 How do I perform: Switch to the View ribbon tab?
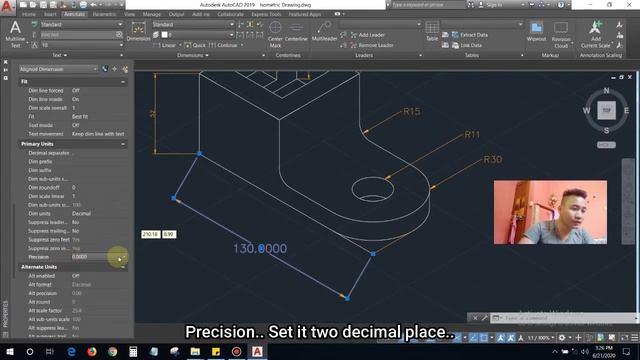click(129, 14)
